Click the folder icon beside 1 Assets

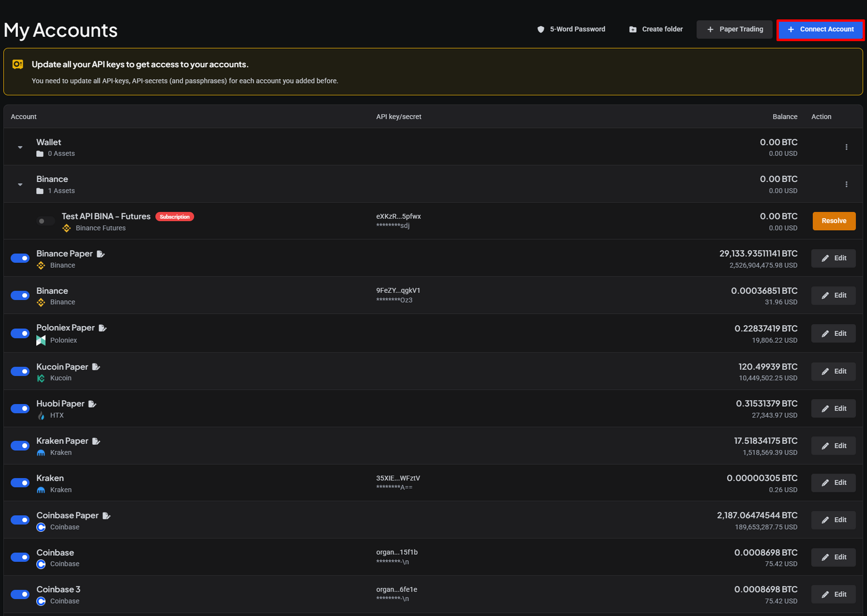pyautogui.click(x=40, y=191)
